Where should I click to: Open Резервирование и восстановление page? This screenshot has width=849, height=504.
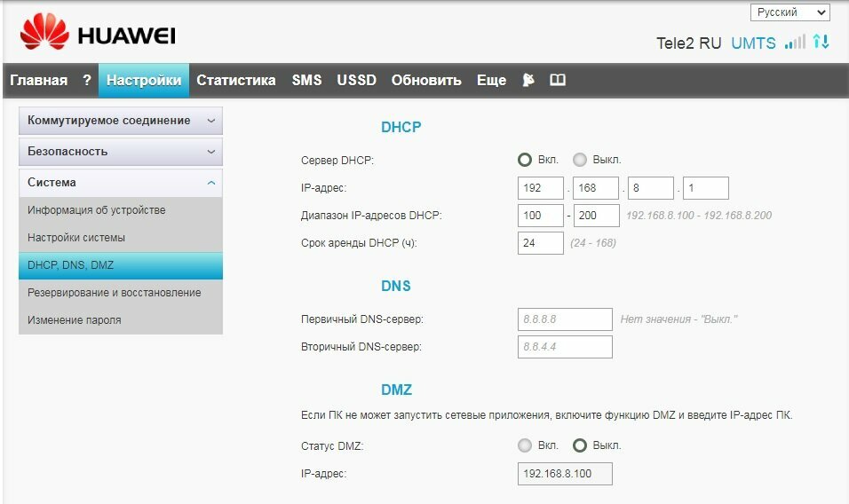(121, 293)
